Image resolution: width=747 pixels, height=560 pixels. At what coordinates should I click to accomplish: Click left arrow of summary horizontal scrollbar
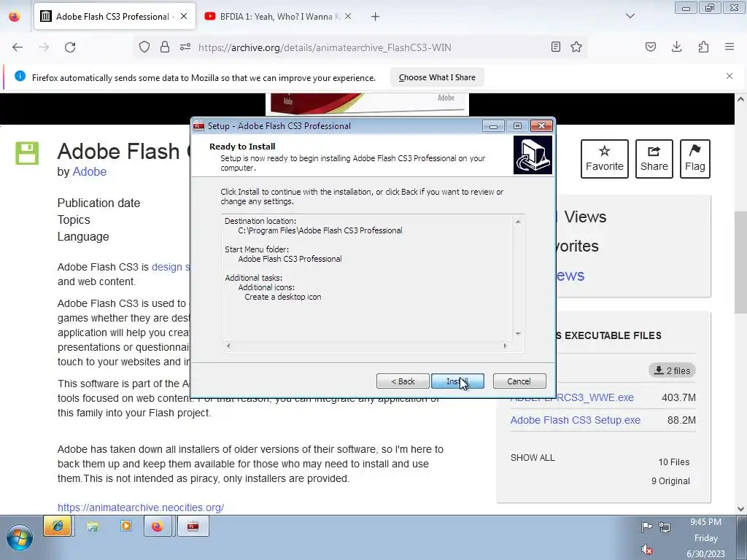pyautogui.click(x=228, y=346)
